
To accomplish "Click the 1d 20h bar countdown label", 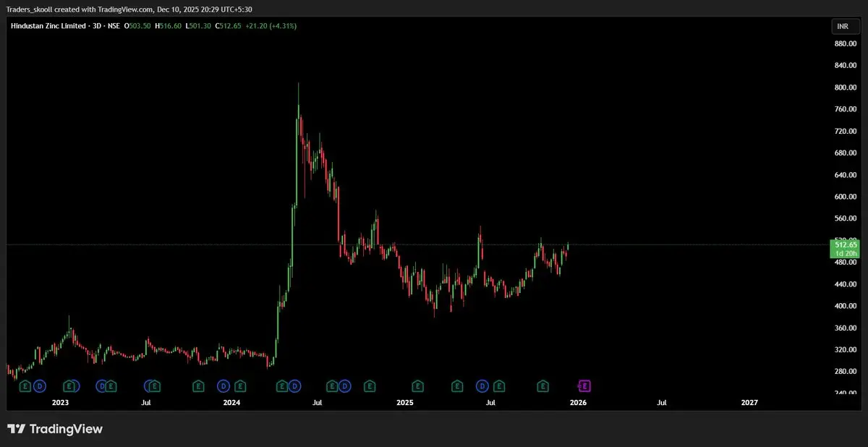I will [845, 253].
